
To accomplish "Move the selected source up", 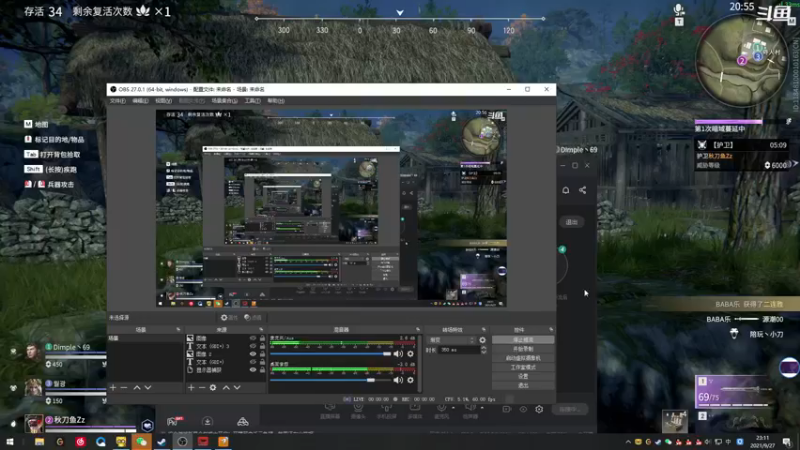I will [x=226, y=388].
